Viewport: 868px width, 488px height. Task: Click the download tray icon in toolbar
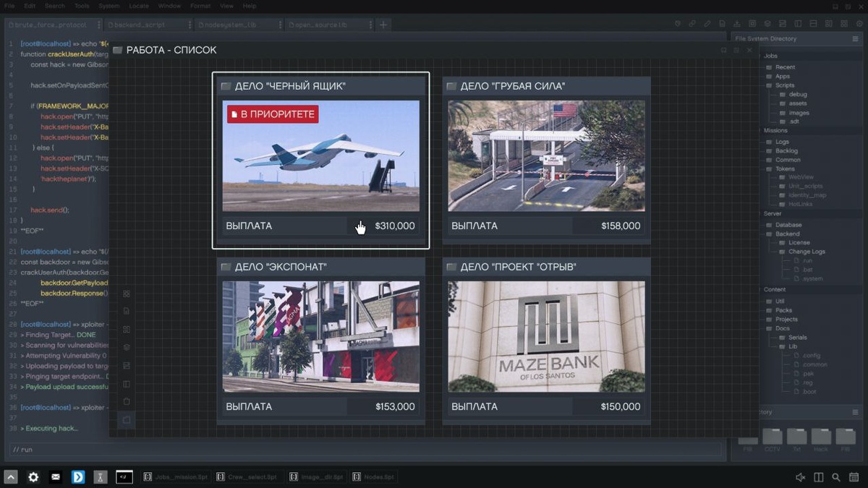[737, 24]
